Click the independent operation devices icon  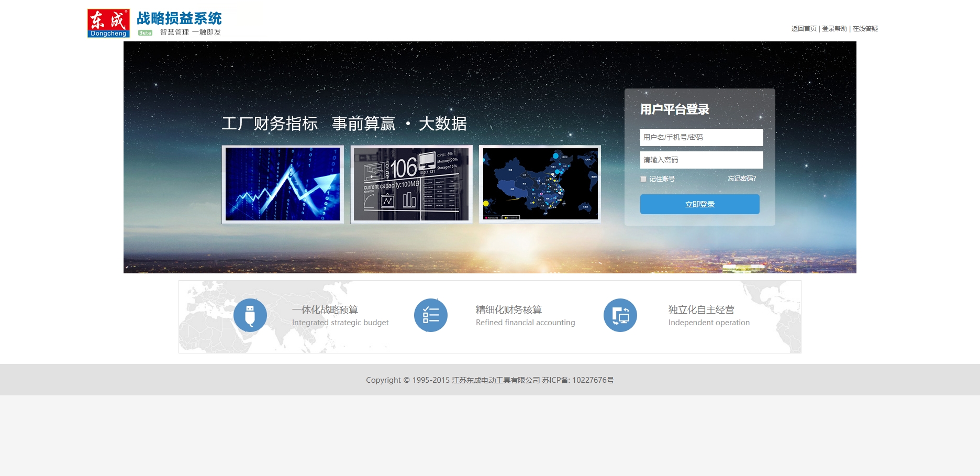[620, 315]
